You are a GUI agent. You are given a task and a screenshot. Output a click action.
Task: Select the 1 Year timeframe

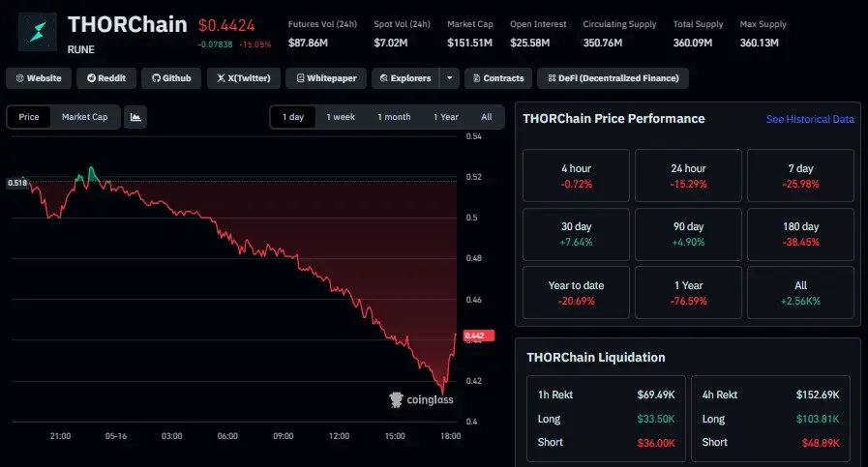(x=446, y=117)
